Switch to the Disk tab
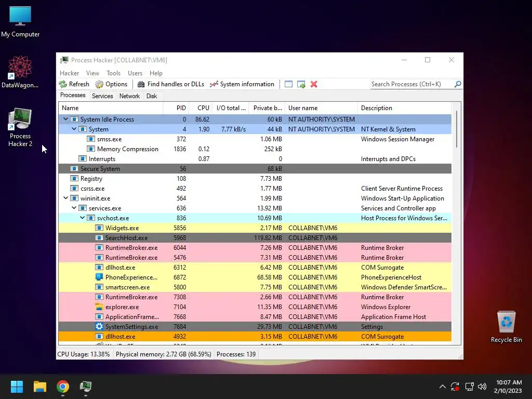Image resolution: width=532 pixels, height=399 pixels. pyautogui.click(x=152, y=96)
